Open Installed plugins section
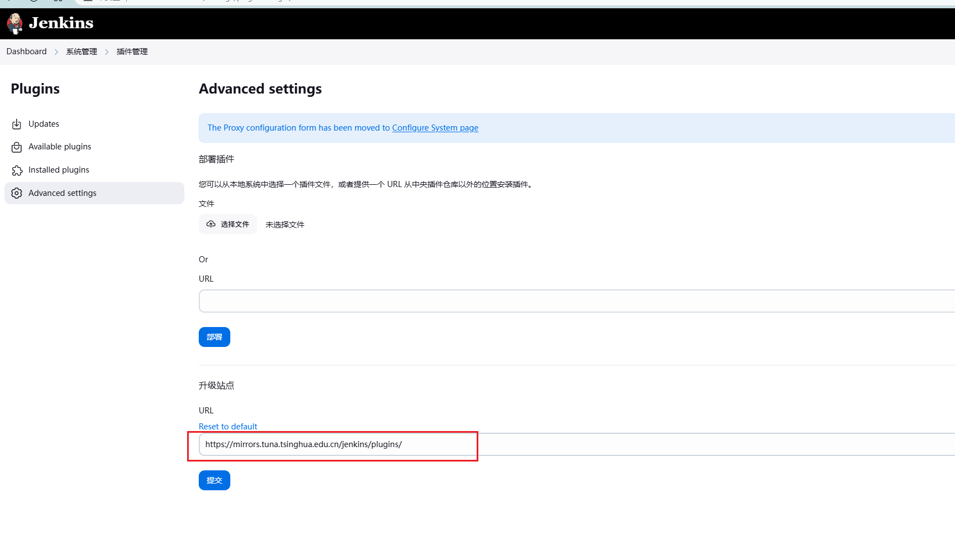The width and height of the screenshot is (955, 560). [94, 170]
